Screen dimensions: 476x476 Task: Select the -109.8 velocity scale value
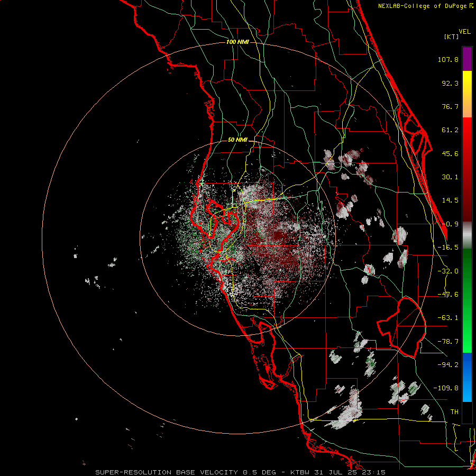(x=446, y=388)
